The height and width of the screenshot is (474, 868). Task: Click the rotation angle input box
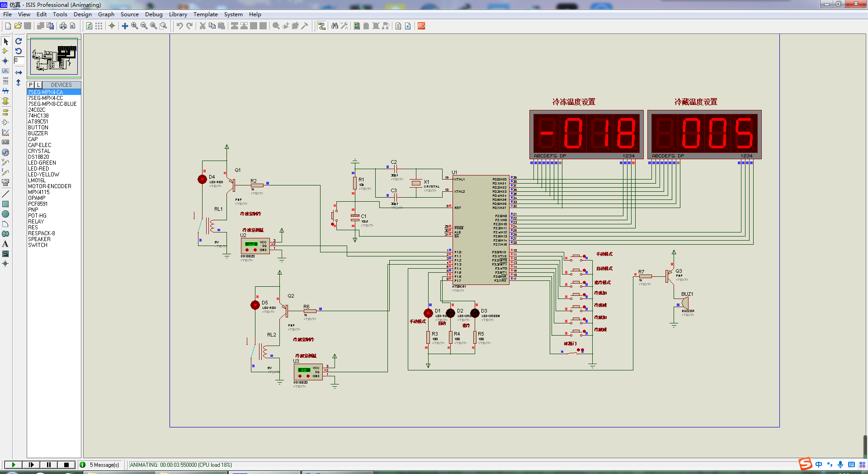point(19,60)
